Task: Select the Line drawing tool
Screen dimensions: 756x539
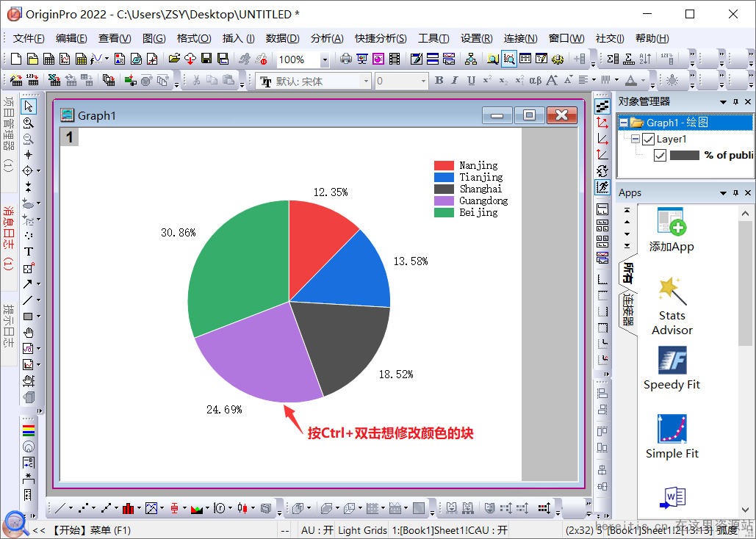Action: coord(28,300)
